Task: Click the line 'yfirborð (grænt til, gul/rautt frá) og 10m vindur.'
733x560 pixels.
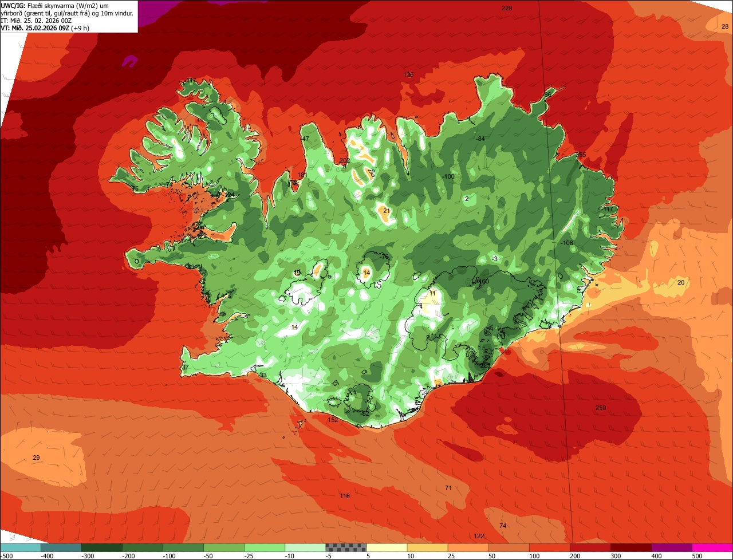Action: [66, 13]
